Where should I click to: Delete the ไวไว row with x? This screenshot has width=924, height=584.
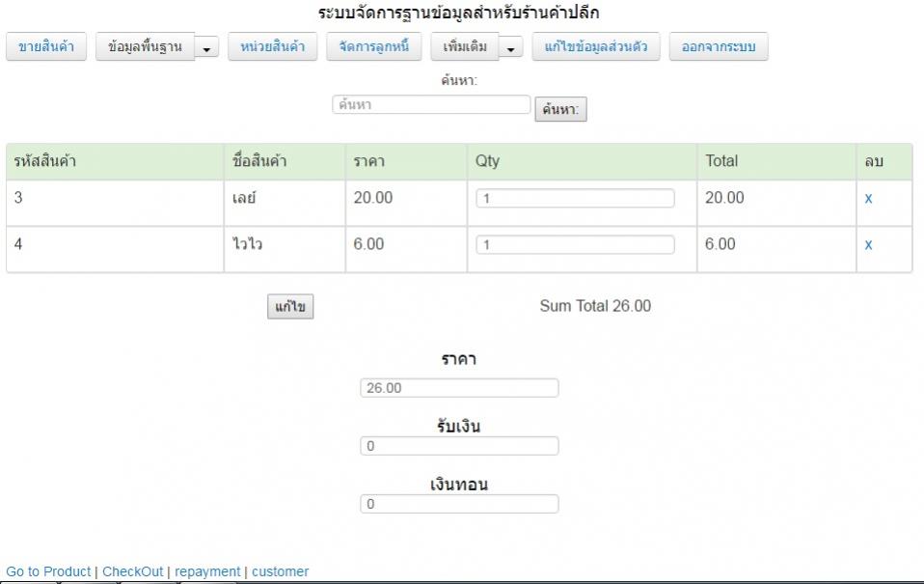(868, 245)
